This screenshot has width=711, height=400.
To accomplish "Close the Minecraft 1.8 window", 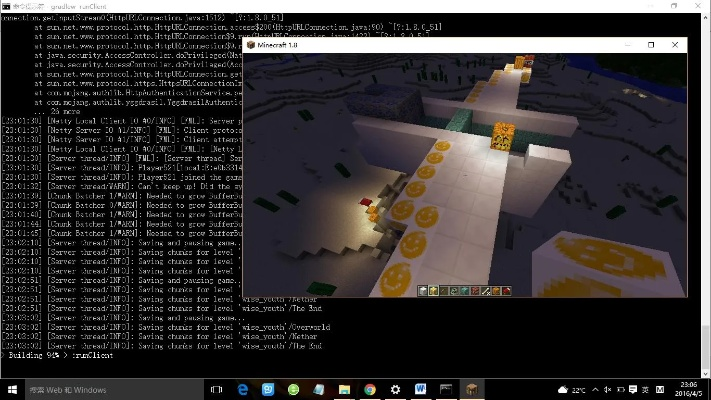I will coord(675,45).
